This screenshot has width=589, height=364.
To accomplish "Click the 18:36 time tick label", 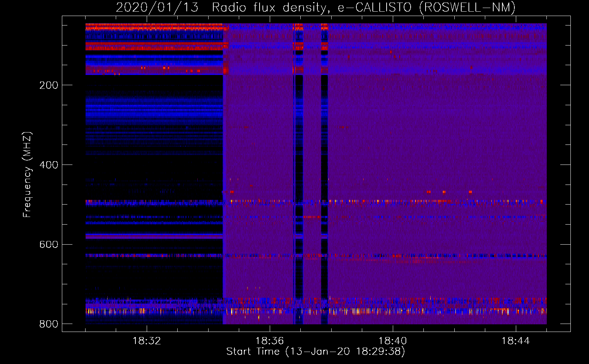I will coord(270,341).
